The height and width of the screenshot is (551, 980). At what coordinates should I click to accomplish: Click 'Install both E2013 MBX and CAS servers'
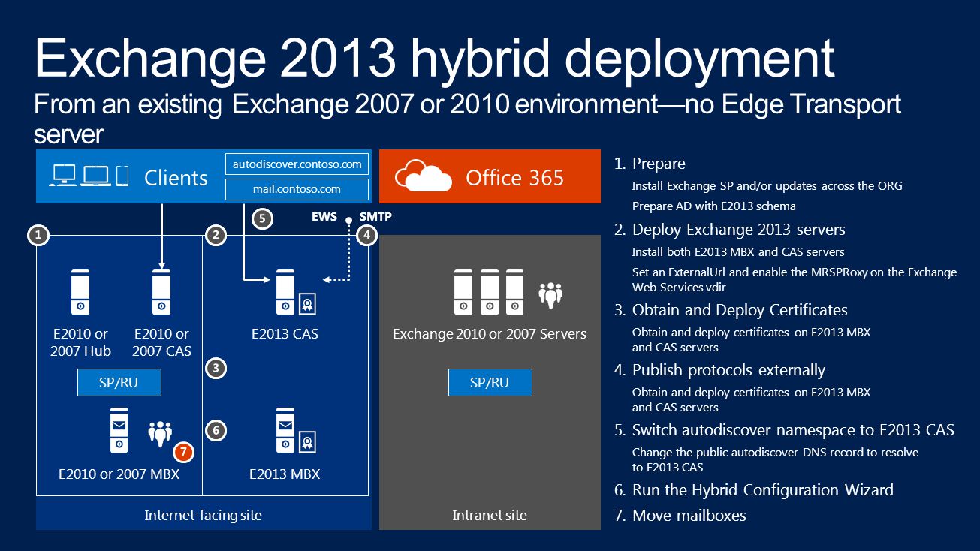click(x=738, y=251)
